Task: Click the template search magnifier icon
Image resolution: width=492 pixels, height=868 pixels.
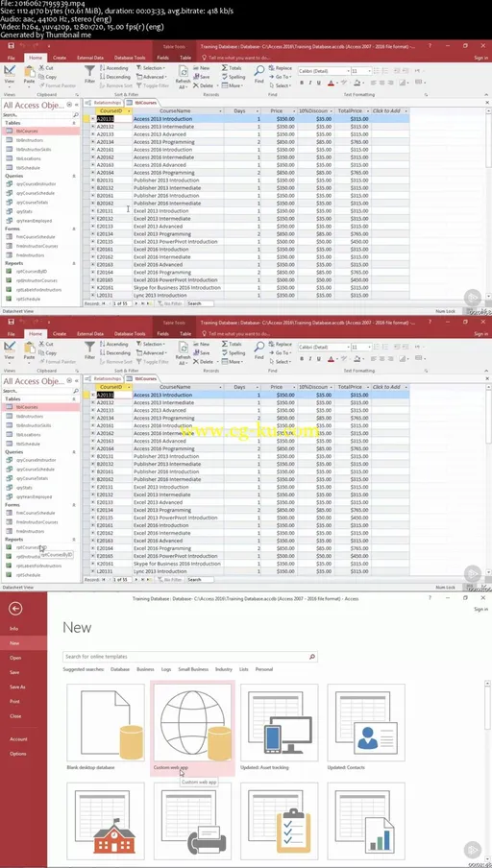Action: coord(312,657)
